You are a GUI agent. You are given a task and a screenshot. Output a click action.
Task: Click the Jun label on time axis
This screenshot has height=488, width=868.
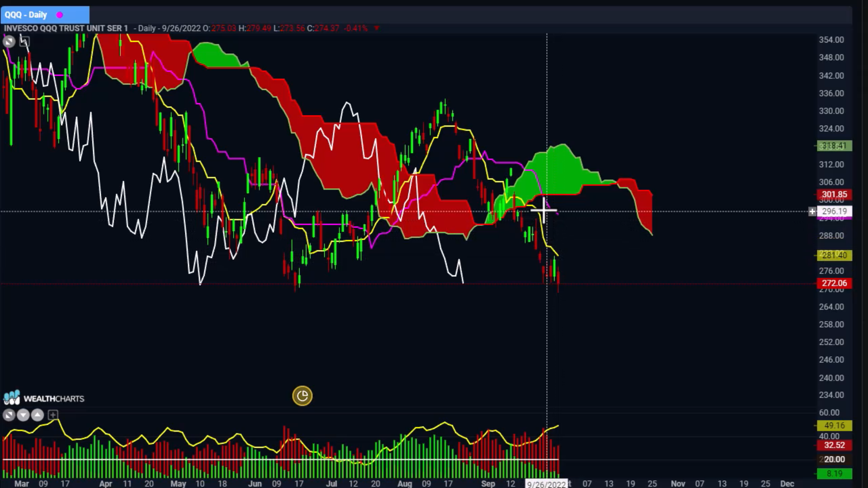coord(255,483)
